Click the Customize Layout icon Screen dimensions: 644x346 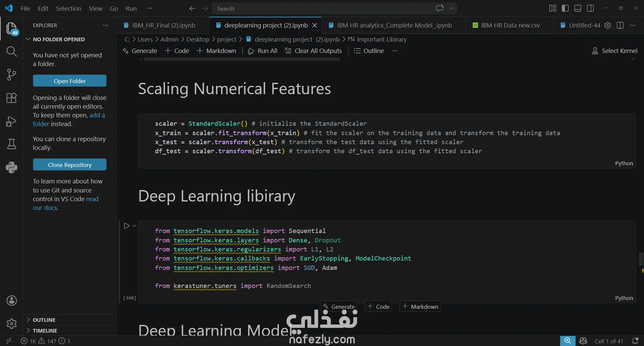point(553,8)
